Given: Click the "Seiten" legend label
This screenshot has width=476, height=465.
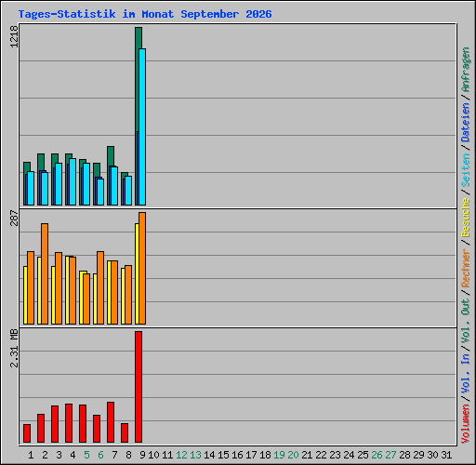Looking at the screenshot, I should click(466, 170).
